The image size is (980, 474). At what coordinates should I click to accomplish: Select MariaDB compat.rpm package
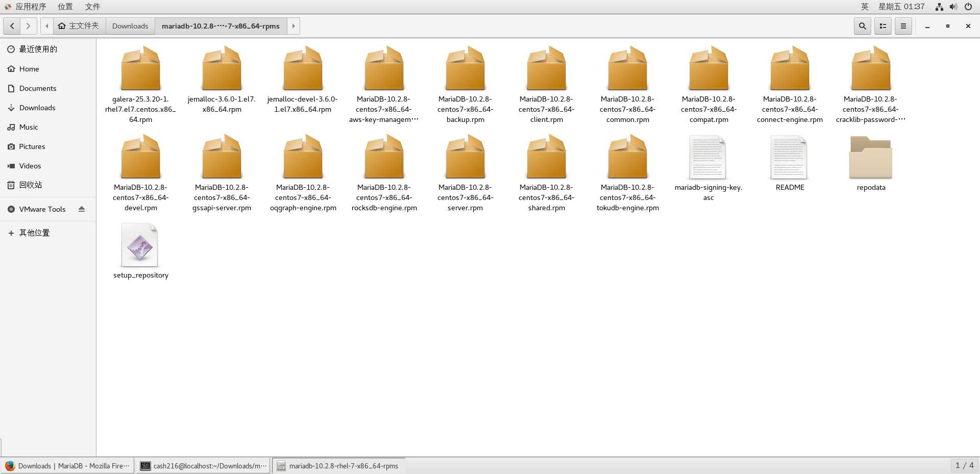[x=708, y=85]
